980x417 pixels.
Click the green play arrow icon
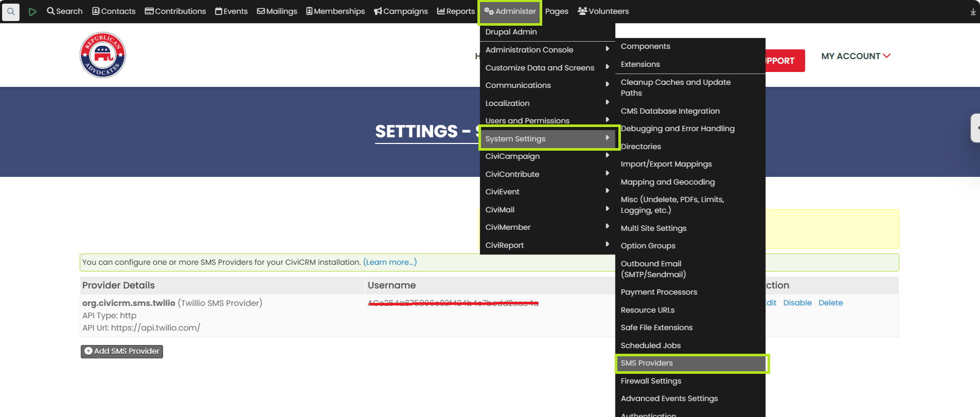[32, 11]
